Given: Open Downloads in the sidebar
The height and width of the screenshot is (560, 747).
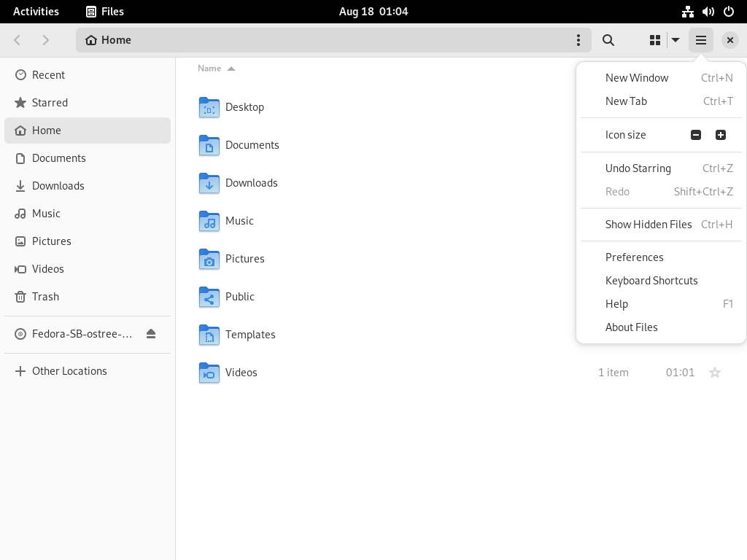Looking at the screenshot, I should coord(88,186).
